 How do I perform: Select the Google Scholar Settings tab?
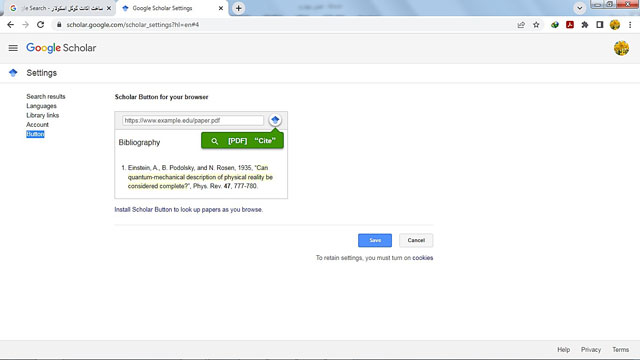[x=173, y=8]
